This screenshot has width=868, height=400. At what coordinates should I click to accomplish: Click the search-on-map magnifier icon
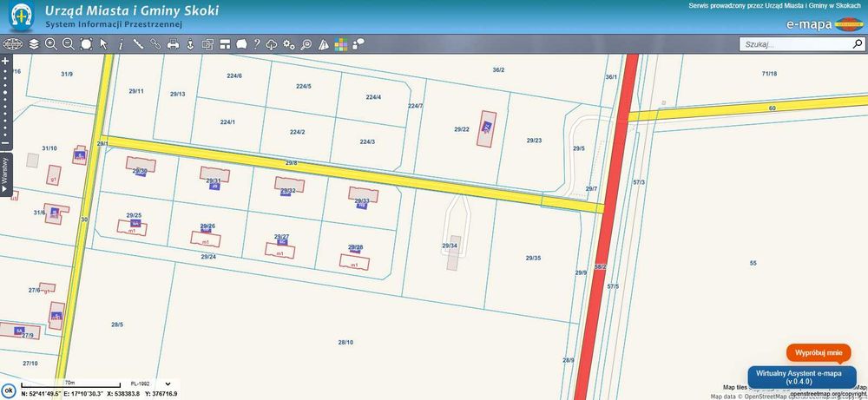pos(306,44)
